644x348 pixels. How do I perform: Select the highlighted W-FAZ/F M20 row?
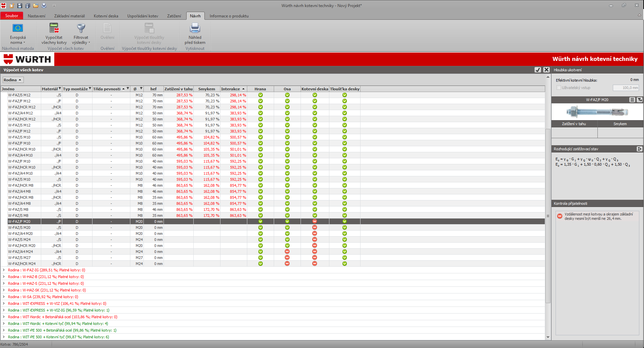pos(273,222)
